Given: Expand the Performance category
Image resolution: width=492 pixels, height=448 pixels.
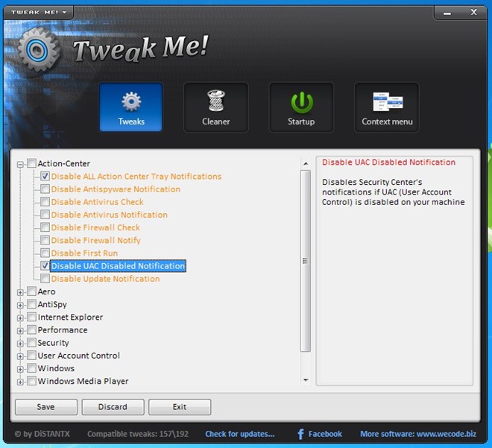Looking at the screenshot, I should pyautogui.click(x=20, y=331).
